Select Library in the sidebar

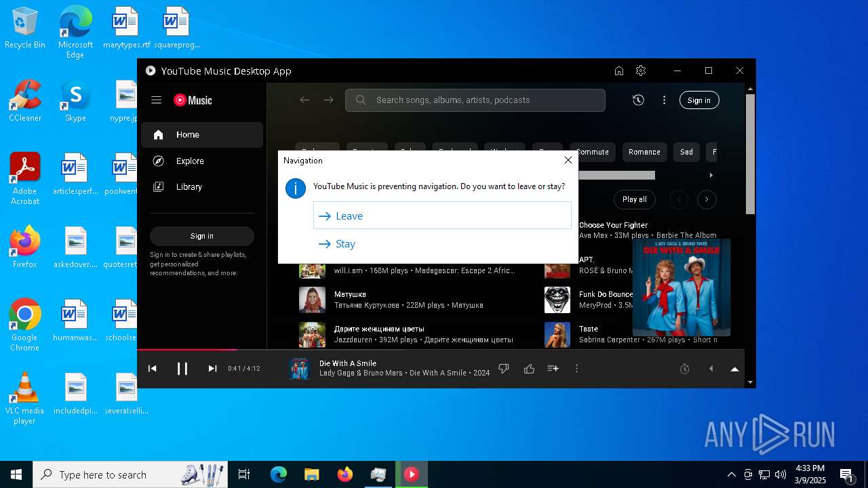[202, 186]
